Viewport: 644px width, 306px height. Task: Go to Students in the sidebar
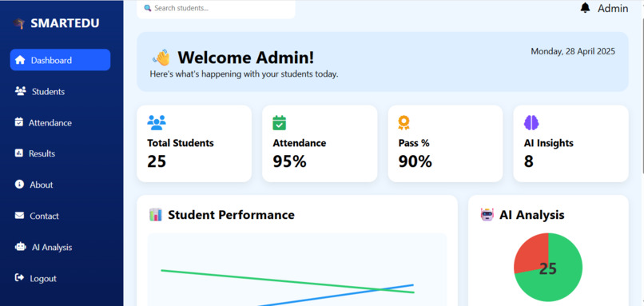coord(61,91)
